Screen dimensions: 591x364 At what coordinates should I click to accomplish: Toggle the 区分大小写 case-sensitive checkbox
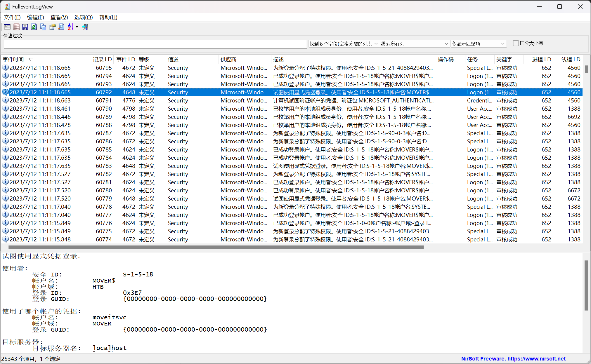tap(516, 43)
